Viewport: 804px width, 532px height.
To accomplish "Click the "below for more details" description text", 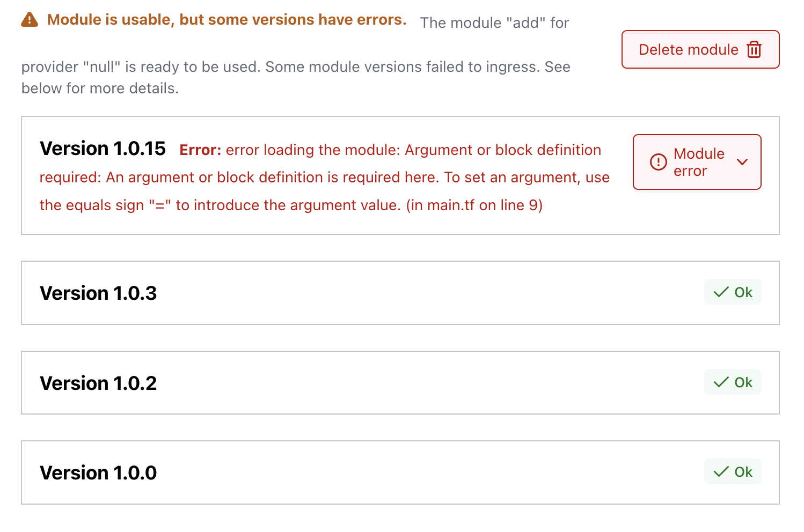I will tap(100, 88).
